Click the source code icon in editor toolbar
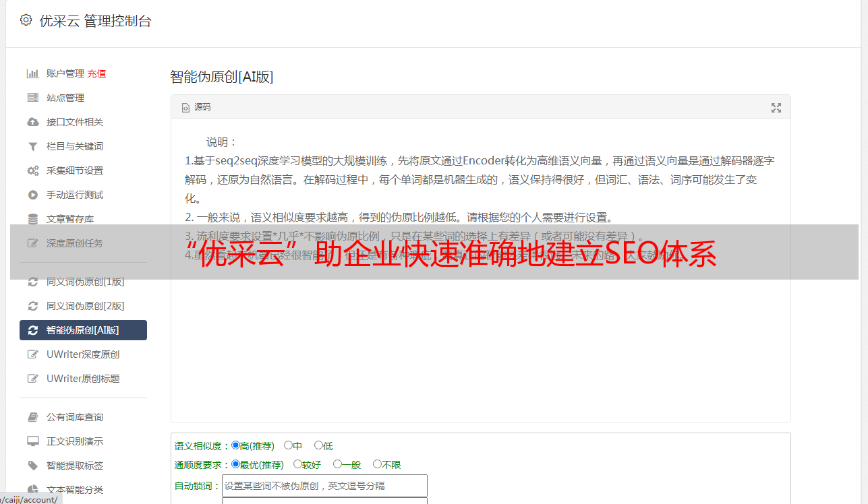Screen dimensions: 868x504 point(186,108)
